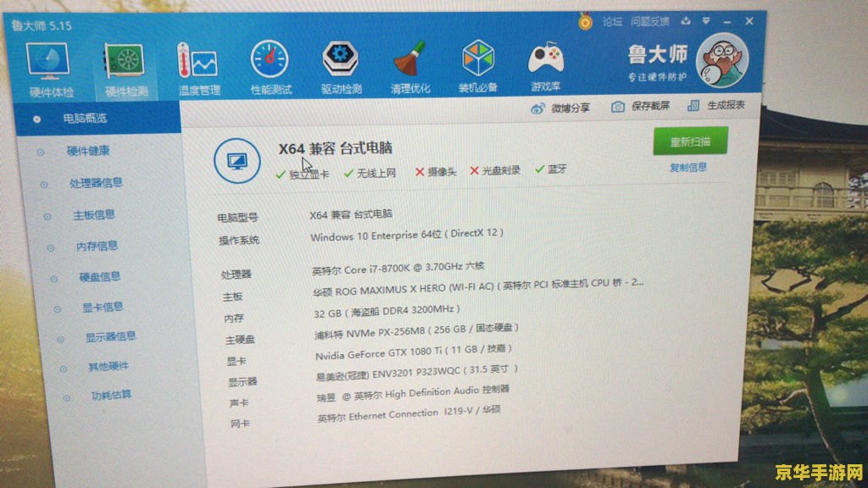The image size is (868, 488).
Task: Click the round desktop computer icon
Action: [237, 161]
